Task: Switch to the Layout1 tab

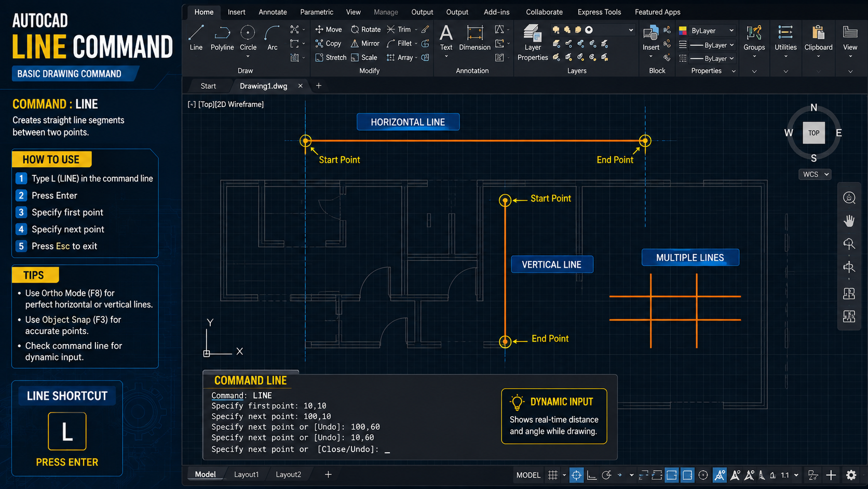Action: [x=246, y=474]
